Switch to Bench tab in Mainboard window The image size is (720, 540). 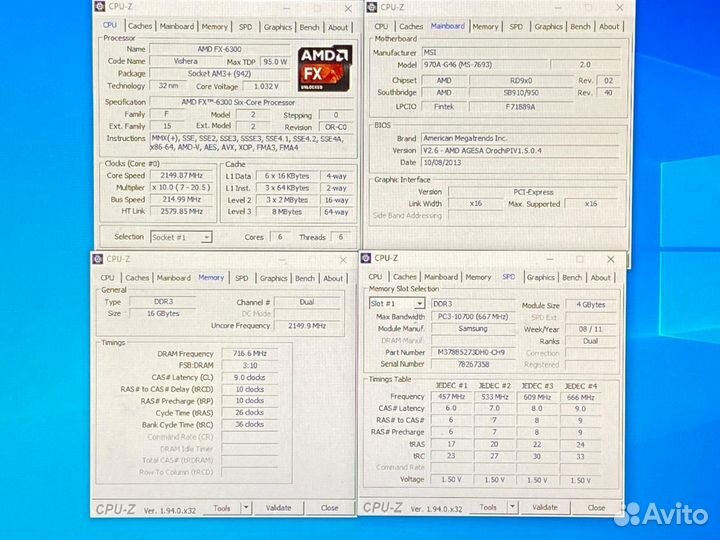580,27
